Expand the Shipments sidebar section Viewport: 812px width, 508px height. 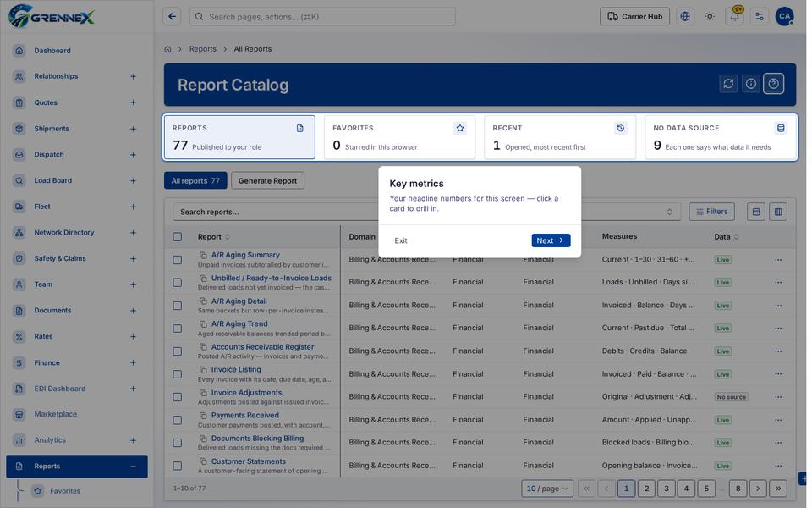[x=133, y=129]
